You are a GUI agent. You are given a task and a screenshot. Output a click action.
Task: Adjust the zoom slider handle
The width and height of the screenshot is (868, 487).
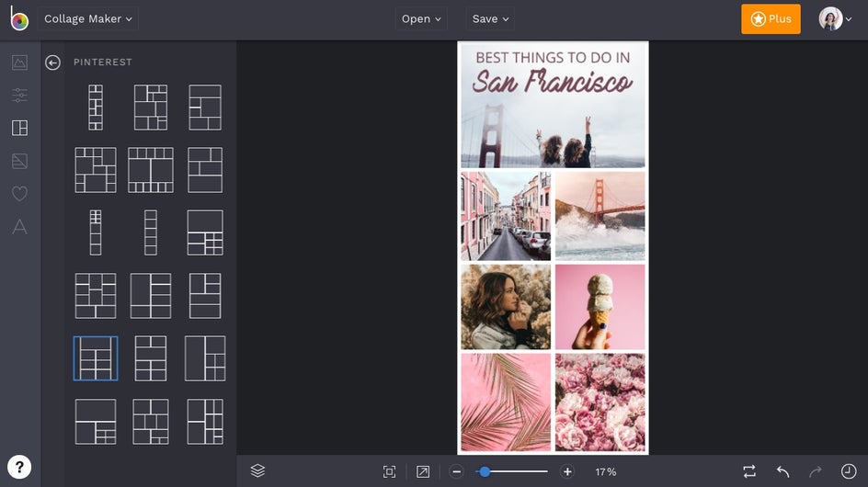coord(485,471)
